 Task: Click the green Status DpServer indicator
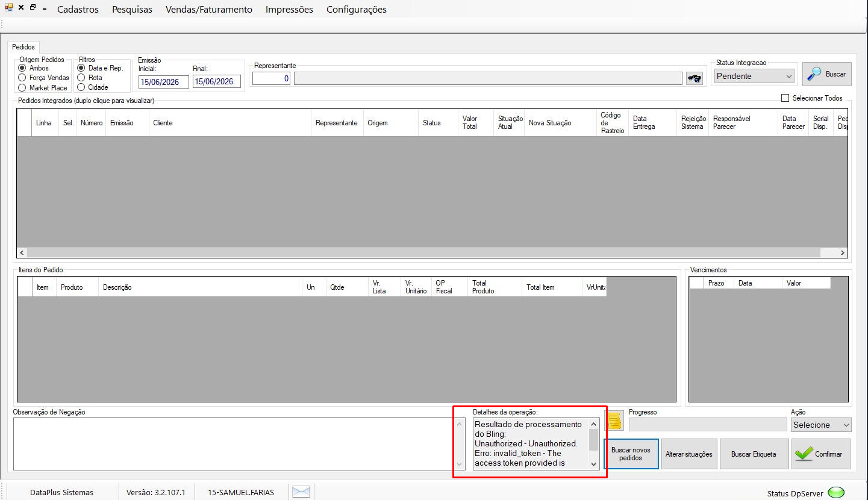[836, 493]
